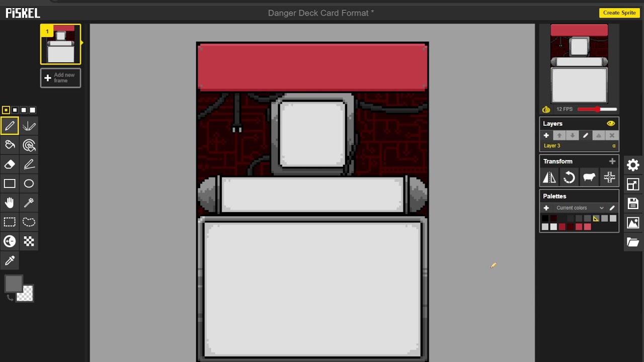Open the Resize canvas panel
This screenshot has width=644, height=362.
pyautogui.click(x=633, y=184)
